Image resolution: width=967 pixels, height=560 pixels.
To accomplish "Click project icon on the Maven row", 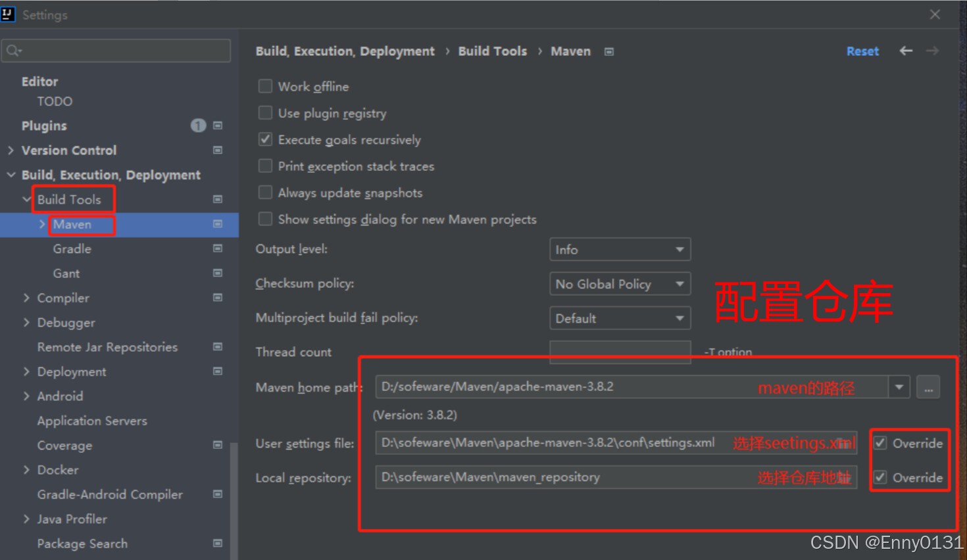I will [218, 224].
